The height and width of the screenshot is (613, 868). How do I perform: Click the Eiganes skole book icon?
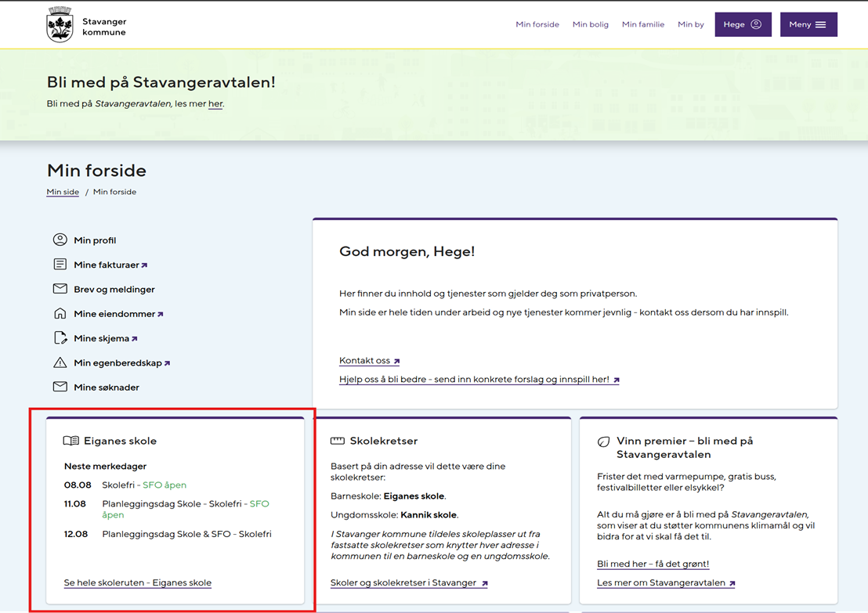pyautogui.click(x=71, y=441)
